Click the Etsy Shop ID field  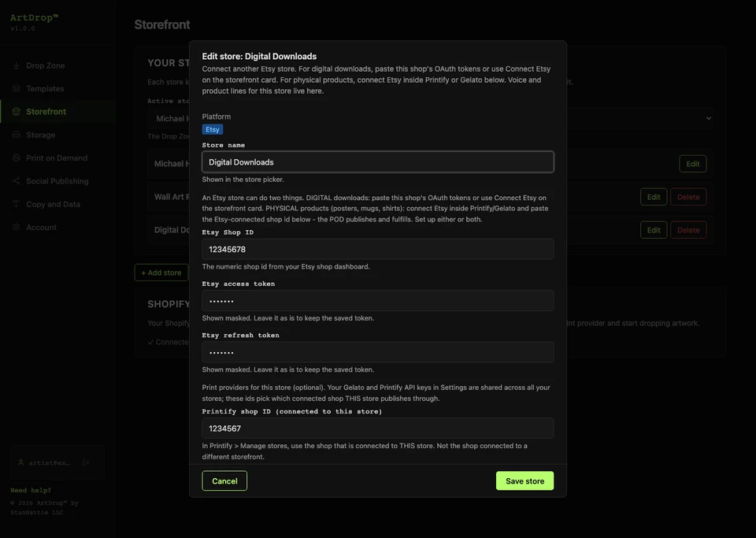(x=377, y=249)
